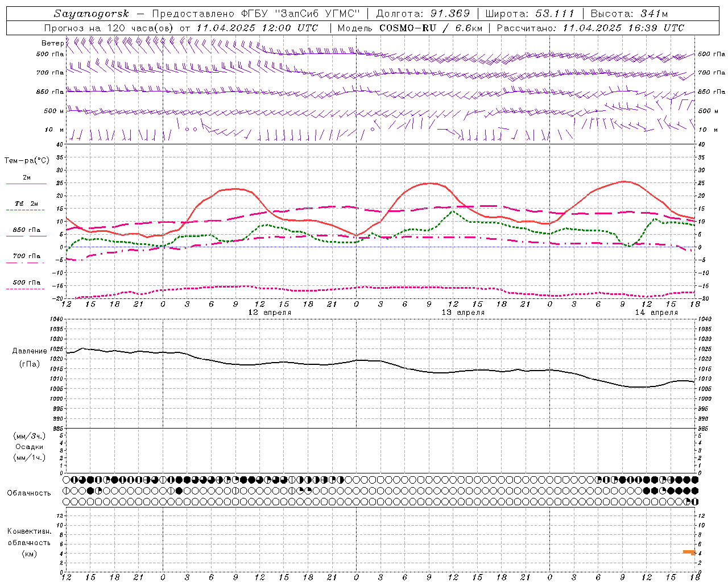Click the Облачность cloud cover label
The image size is (728, 582).
point(29,493)
